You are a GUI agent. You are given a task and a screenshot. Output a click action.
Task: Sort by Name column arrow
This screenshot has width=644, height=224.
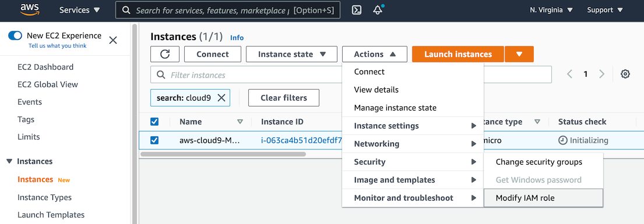240,122
